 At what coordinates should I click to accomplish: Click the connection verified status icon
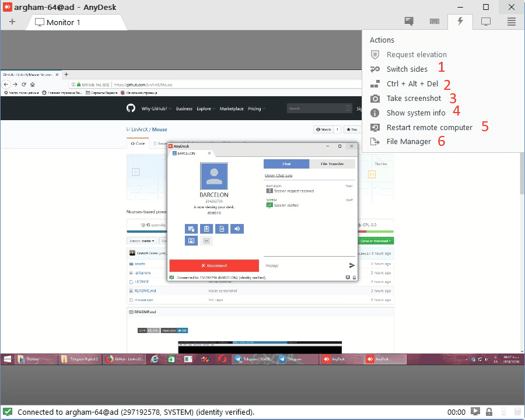coord(8,412)
